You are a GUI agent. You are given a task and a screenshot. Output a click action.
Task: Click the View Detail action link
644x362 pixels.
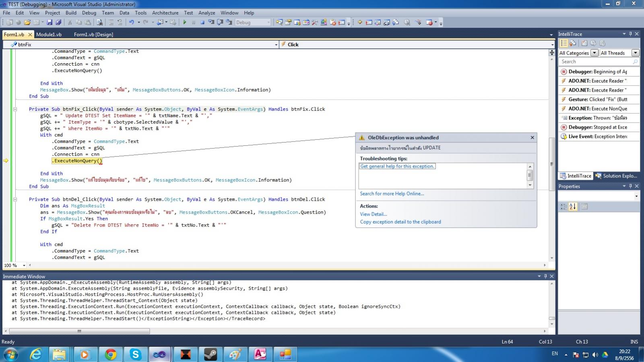tap(373, 214)
